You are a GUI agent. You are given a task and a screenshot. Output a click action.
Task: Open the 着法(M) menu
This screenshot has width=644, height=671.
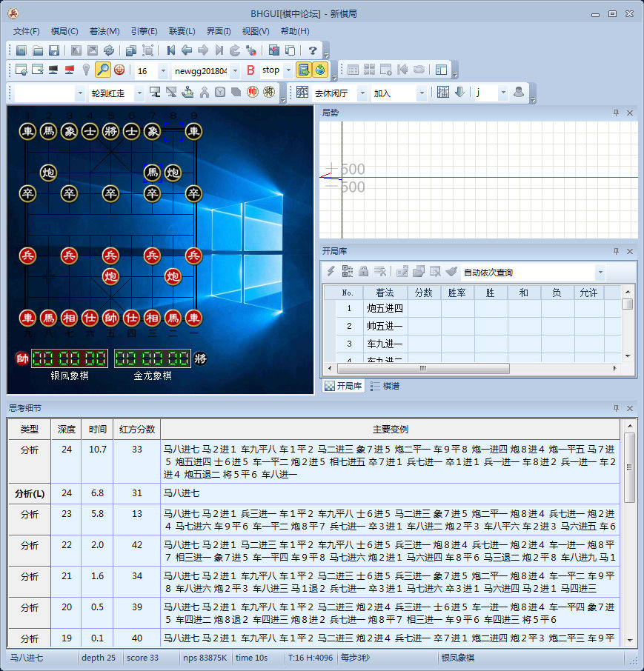(x=104, y=31)
